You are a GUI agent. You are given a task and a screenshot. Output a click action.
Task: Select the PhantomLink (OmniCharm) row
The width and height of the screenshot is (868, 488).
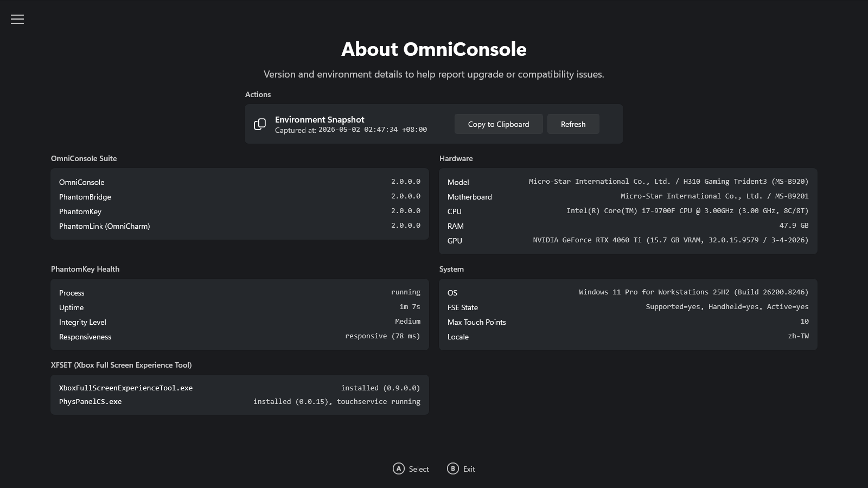[240, 226]
